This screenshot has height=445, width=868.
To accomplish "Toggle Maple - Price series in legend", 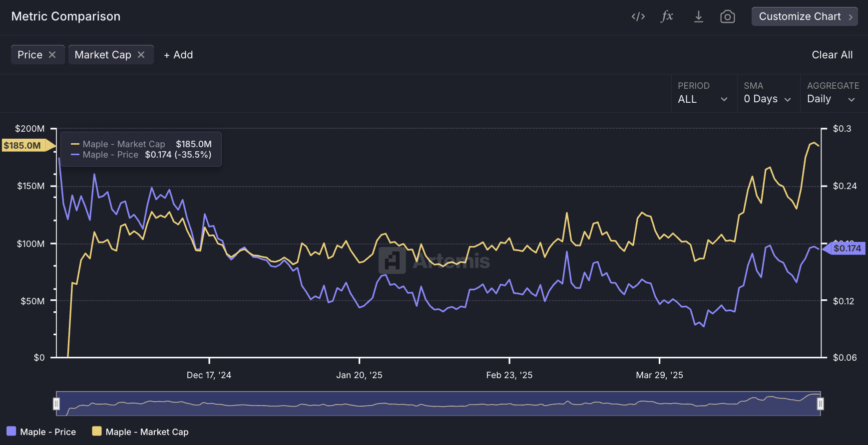I will [x=41, y=432].
